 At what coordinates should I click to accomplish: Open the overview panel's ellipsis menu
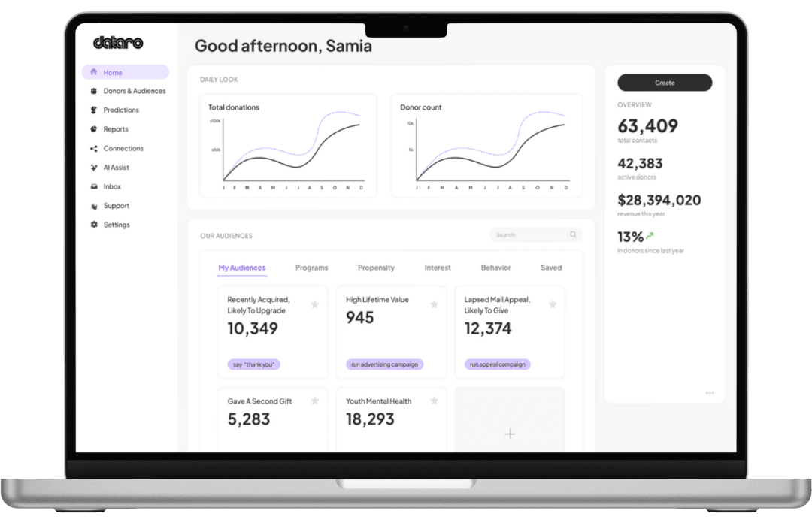[710, 392]
